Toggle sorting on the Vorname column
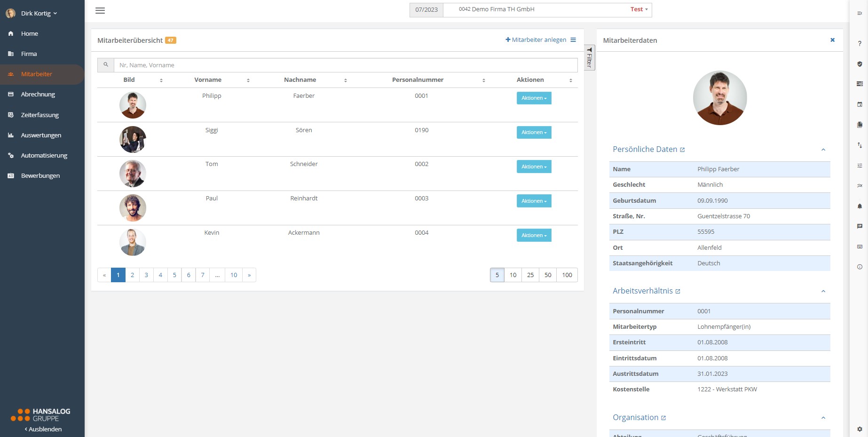This screenshot has height=437, width=868. pyautogui.click(x=248, y=80)
